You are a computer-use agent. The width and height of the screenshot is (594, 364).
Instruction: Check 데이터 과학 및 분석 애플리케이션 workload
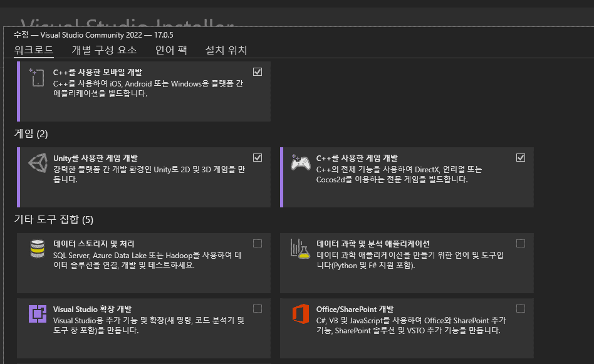(x=521, y=244)
